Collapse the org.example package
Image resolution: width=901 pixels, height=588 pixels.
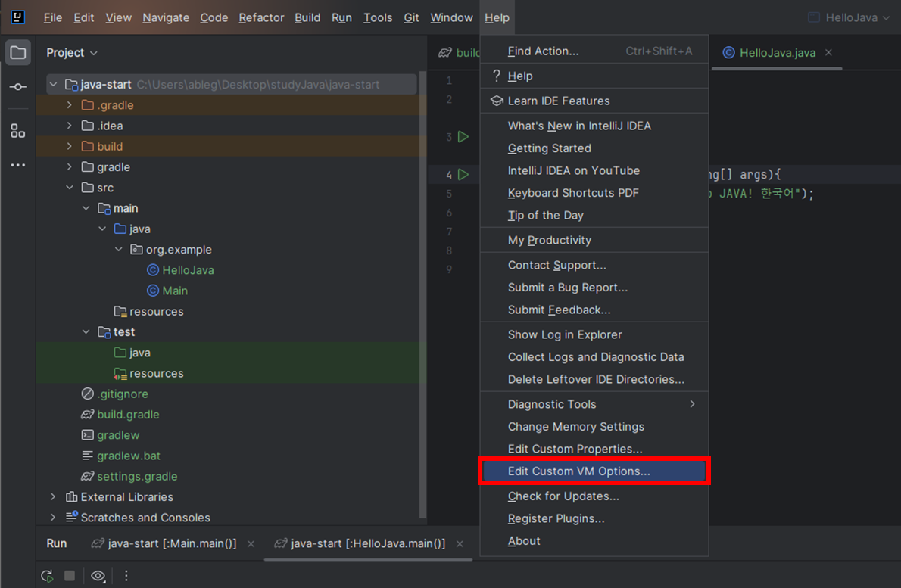[x=118, y=250]
